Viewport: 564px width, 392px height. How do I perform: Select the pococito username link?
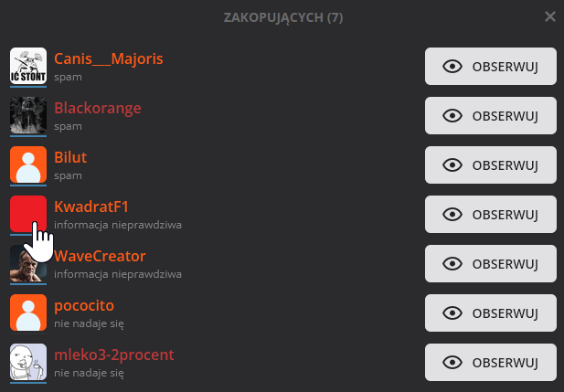[84, 305]
